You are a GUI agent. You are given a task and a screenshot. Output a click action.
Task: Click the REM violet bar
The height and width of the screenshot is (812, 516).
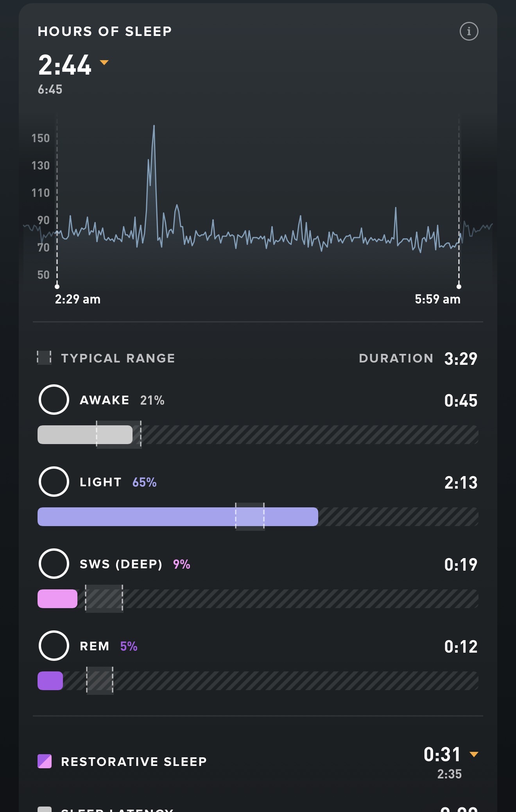coord(50,681)
